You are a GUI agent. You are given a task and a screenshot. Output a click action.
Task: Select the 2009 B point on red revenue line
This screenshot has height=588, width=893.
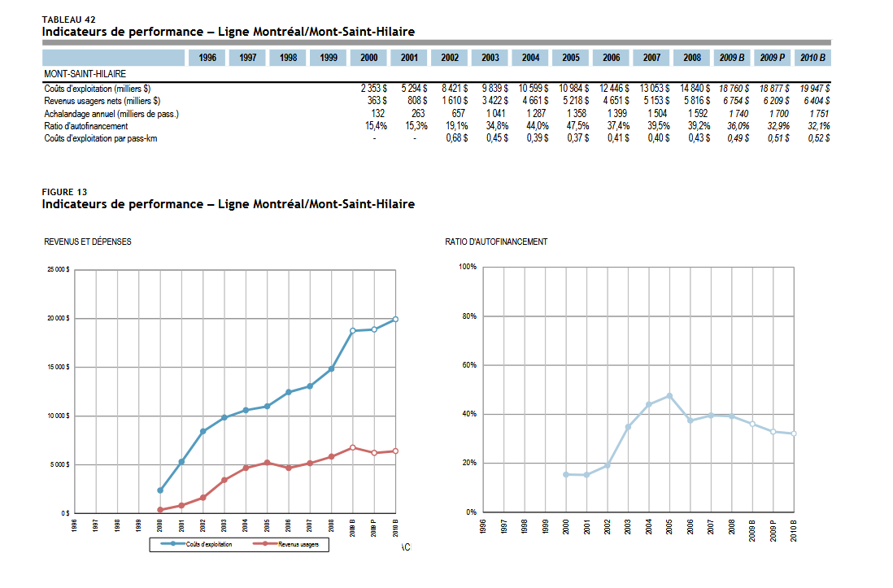click(x=353, y=447)
